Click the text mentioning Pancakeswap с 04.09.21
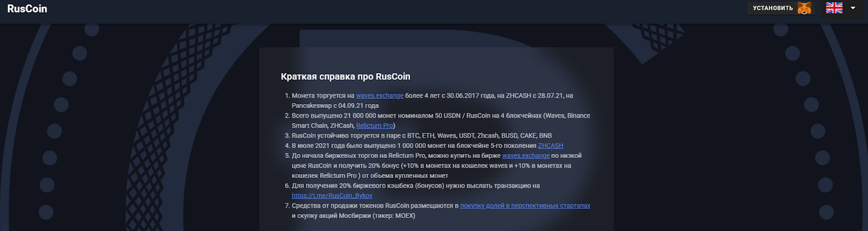868x231 pixels. 335,106
